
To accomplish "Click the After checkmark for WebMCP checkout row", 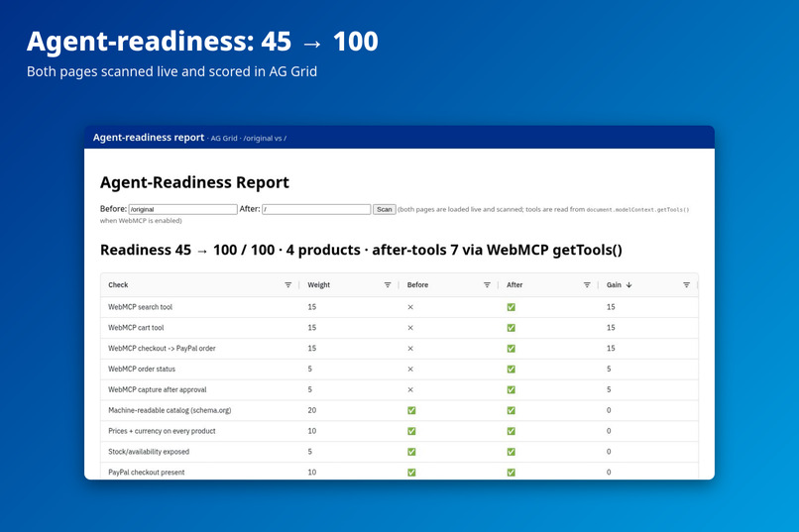I will coord(512,349).
